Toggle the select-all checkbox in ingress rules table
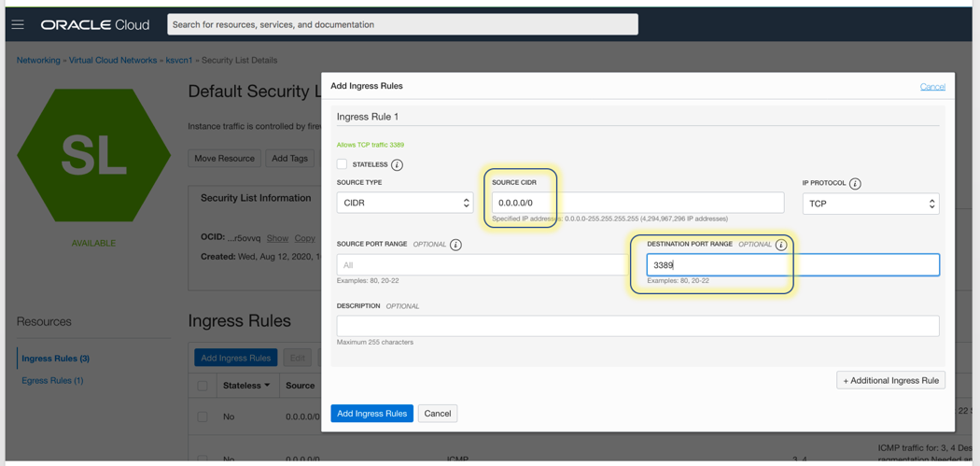The image size is (980, 466). tap(203, 386)
